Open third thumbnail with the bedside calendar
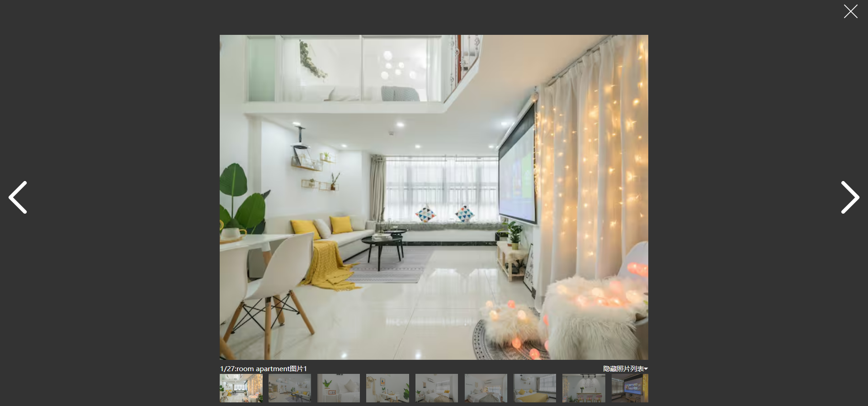This screenshot has height=406, width=868. click(x=339, y=388)
